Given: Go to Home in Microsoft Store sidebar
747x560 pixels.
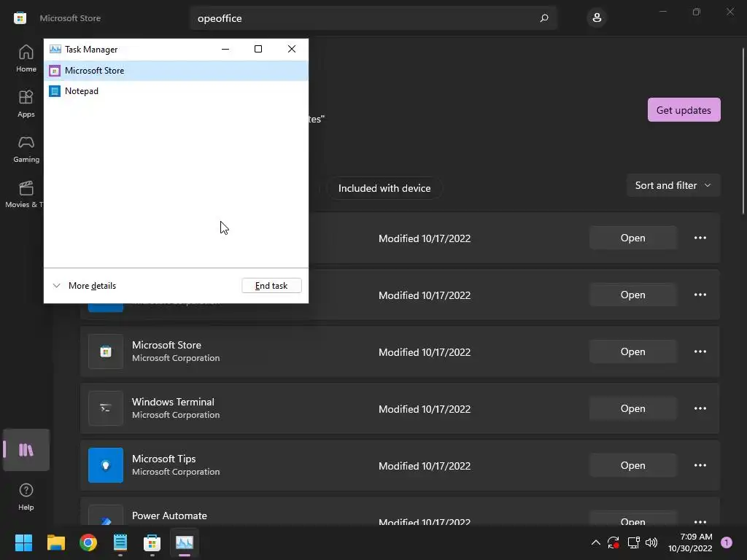Looking at the screenshot, I should point(26,58).
